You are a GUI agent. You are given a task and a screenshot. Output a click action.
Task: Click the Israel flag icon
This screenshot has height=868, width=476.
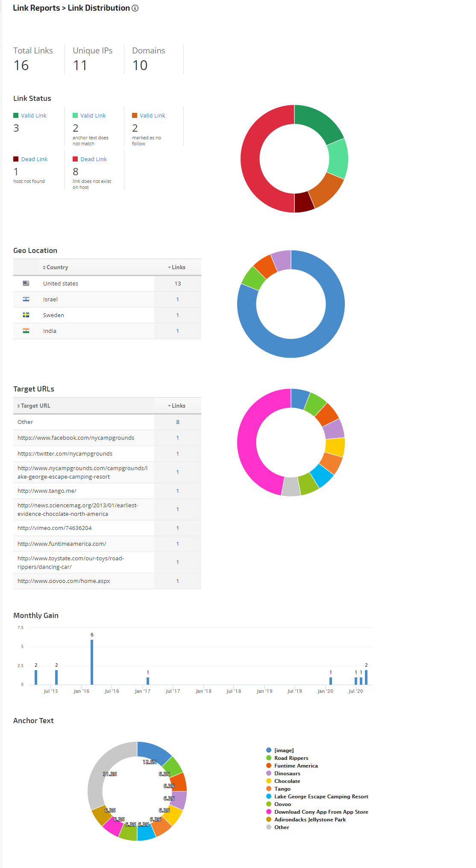click(26, 299)
